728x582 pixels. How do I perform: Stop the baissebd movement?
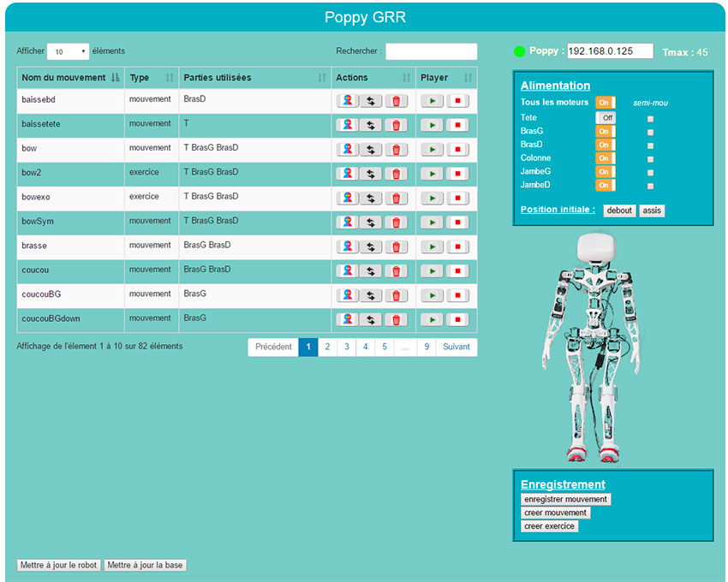click(457, 101)
